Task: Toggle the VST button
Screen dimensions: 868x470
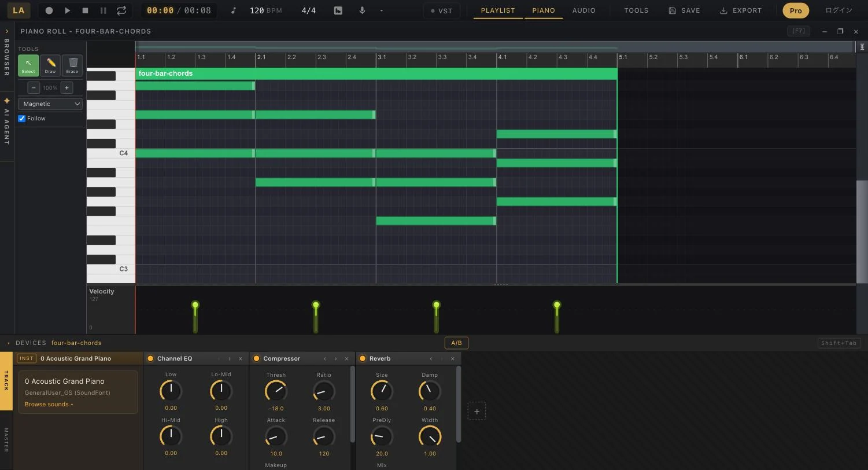Action: pos(442,10)
